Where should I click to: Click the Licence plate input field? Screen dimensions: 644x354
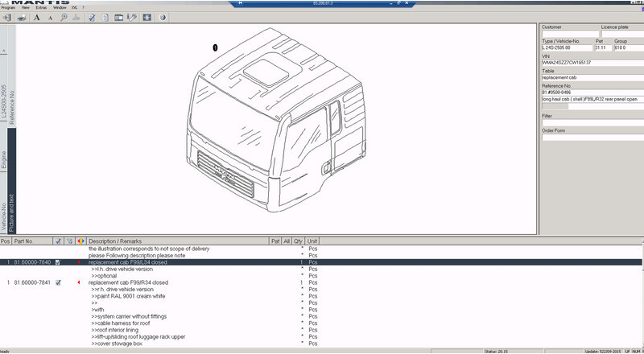click(622, 34)
